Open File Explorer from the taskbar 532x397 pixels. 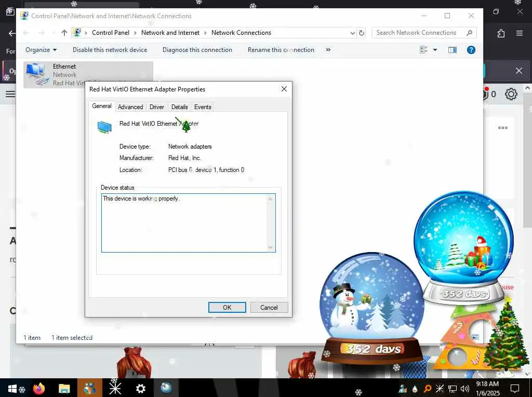point(64,388)
